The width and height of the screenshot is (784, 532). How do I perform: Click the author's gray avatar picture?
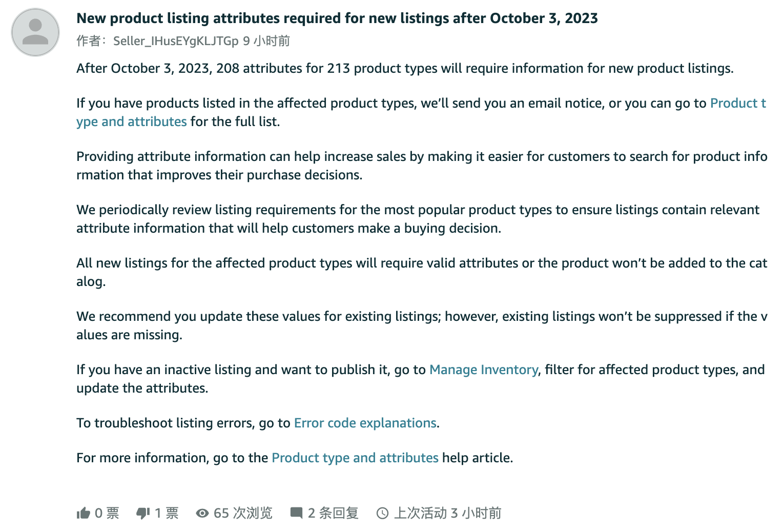[35, 32]
